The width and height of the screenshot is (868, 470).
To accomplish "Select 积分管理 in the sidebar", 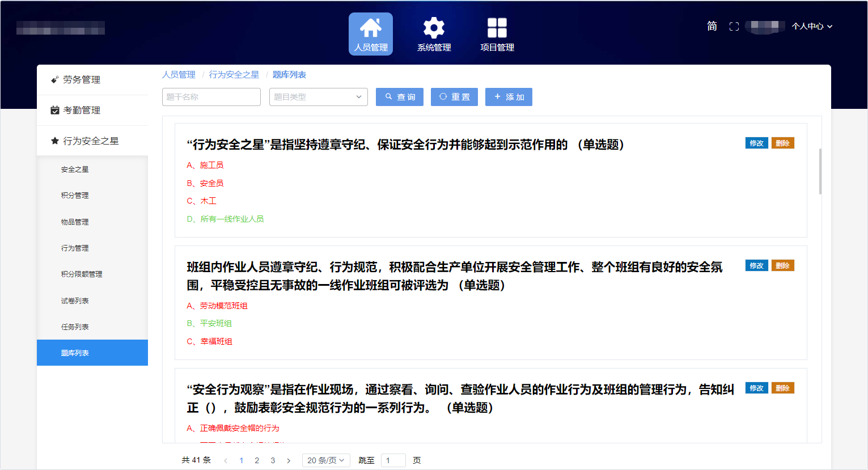I will tap(75, 196).
